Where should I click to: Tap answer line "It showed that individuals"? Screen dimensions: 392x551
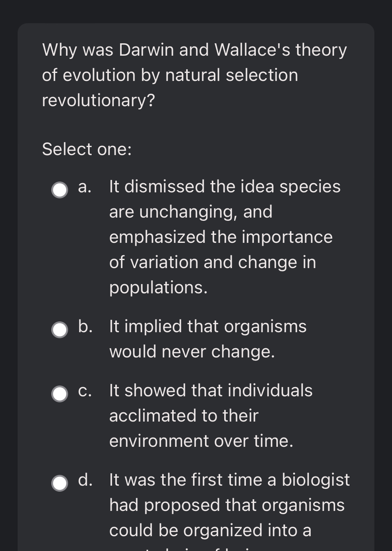click(x=211, y=390)
